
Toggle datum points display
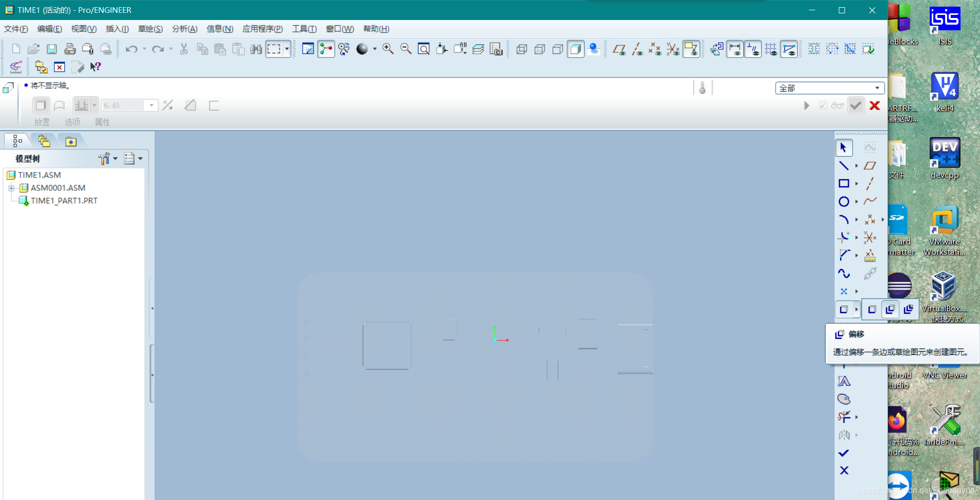coord(655,49)
